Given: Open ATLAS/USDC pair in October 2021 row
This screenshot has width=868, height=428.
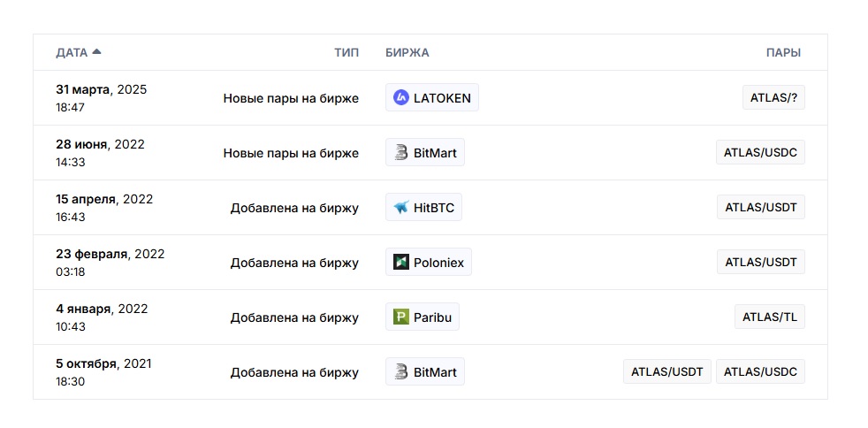Looking at the screenshot, I should coord(760,371).
